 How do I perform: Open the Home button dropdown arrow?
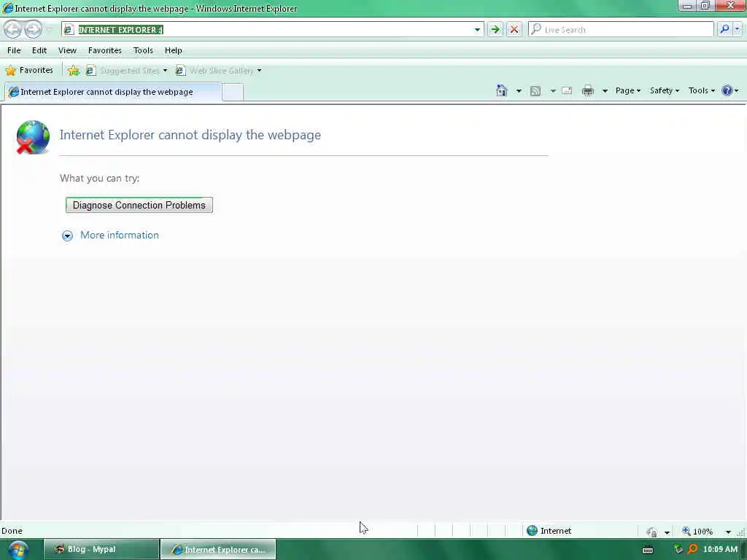click(519, 90)
